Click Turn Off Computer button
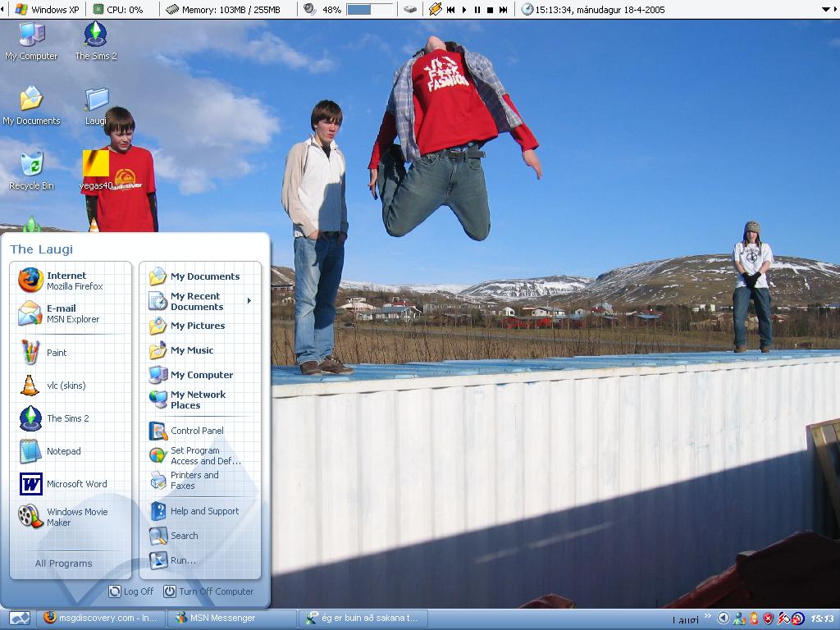The image size is (840, 630). 208,591
